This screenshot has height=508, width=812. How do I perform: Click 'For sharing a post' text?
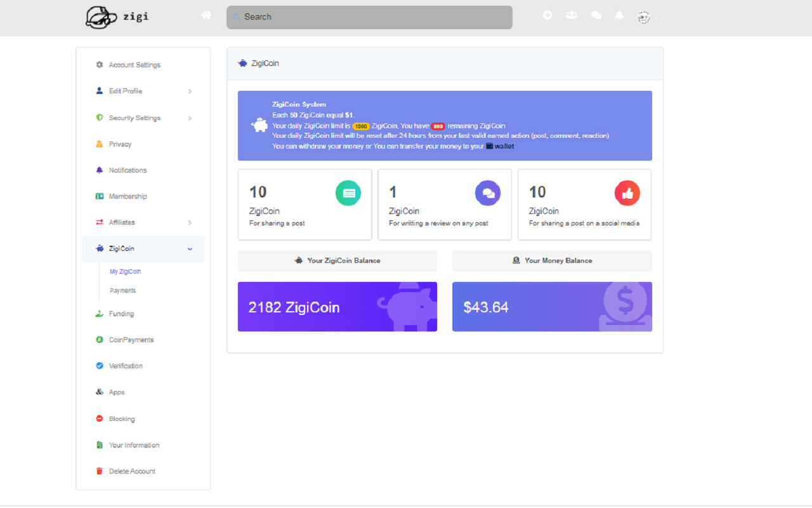277,224
